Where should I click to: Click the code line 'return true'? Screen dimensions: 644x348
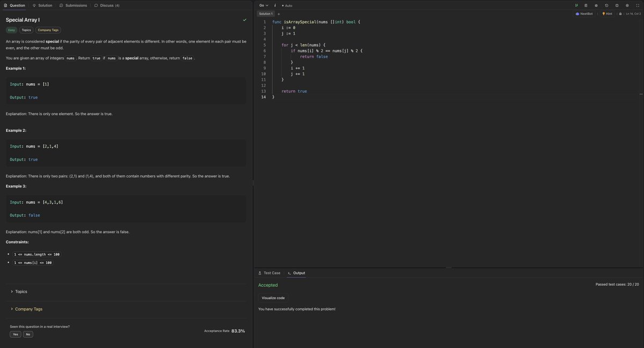(294, 91)
